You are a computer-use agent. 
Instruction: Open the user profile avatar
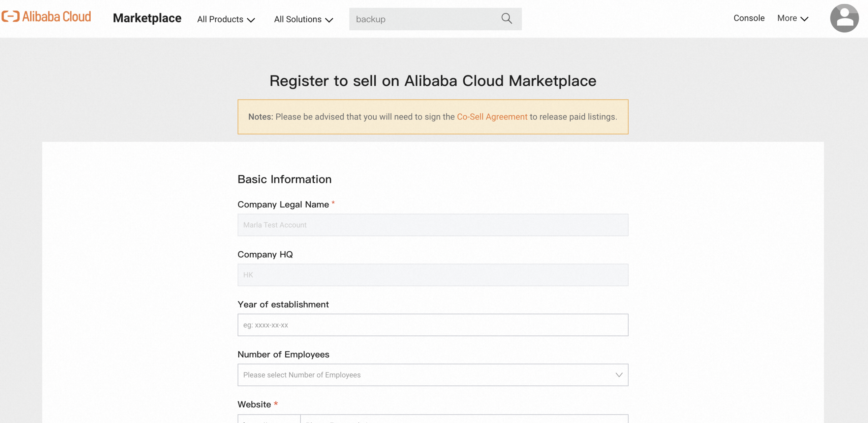click(x=844, y=18)
